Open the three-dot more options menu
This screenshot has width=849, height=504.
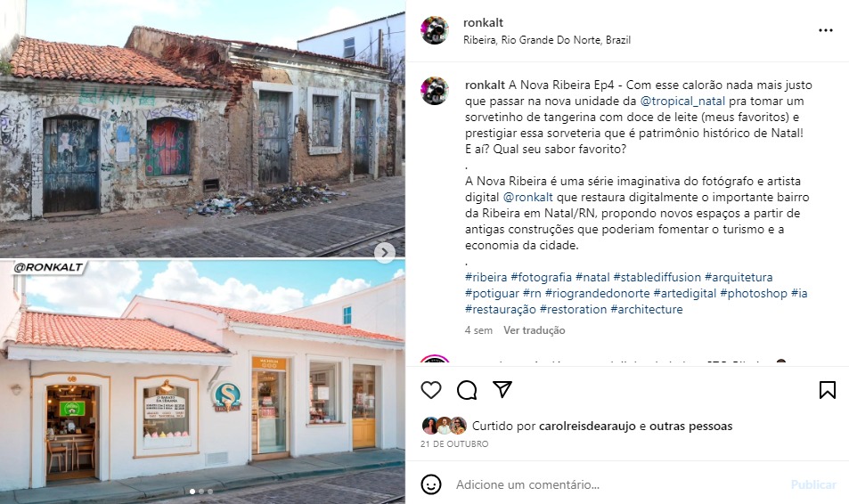(825, 30)
